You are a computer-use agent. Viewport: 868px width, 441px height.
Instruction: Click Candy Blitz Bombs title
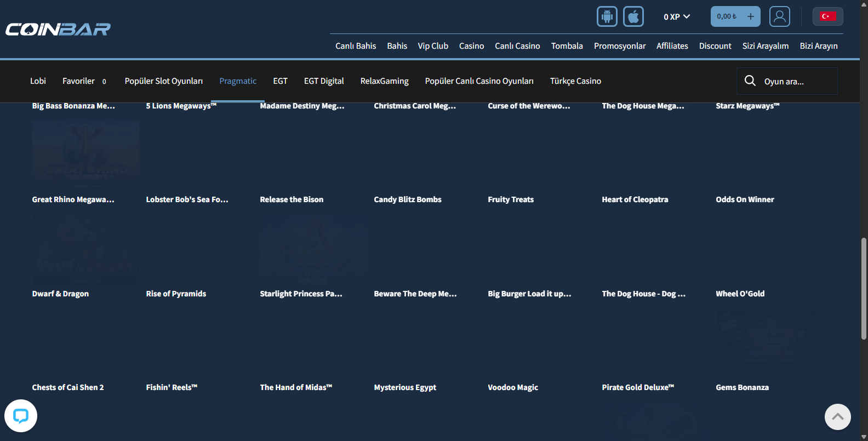(x=408, y=199)
